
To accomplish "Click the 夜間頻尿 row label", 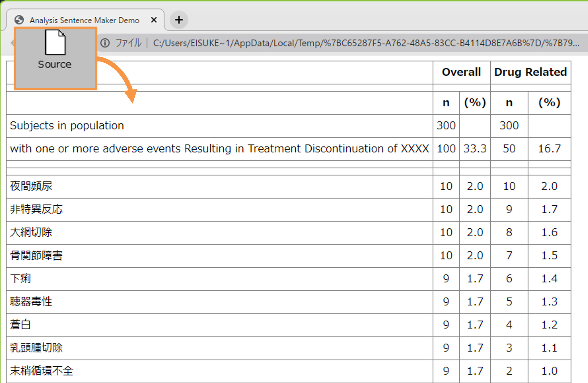I will [31, 186].
